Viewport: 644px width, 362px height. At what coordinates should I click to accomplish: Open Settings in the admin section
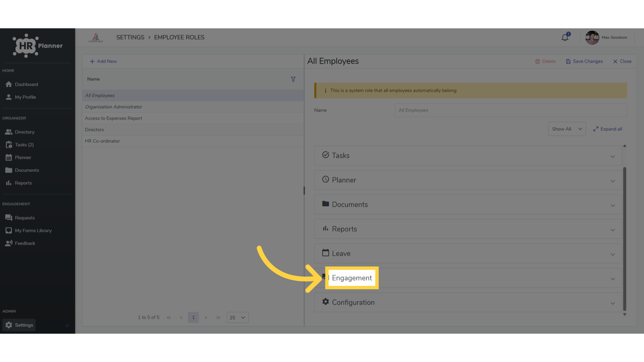[19, 325]
